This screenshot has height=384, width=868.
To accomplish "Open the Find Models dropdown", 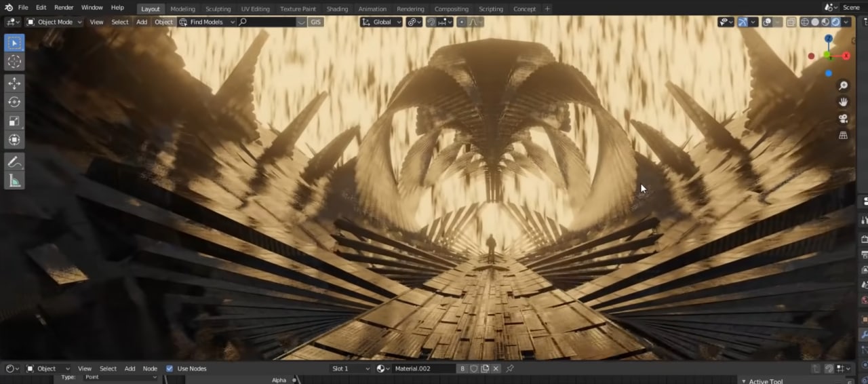I will point(207,22).
